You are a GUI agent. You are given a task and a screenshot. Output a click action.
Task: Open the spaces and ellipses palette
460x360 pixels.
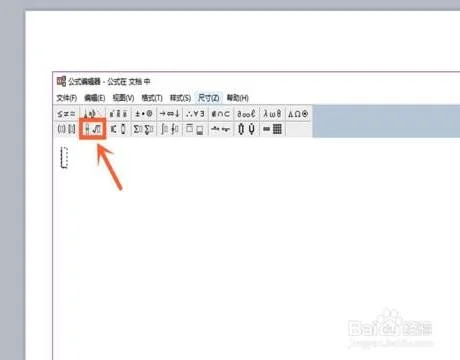92,114
